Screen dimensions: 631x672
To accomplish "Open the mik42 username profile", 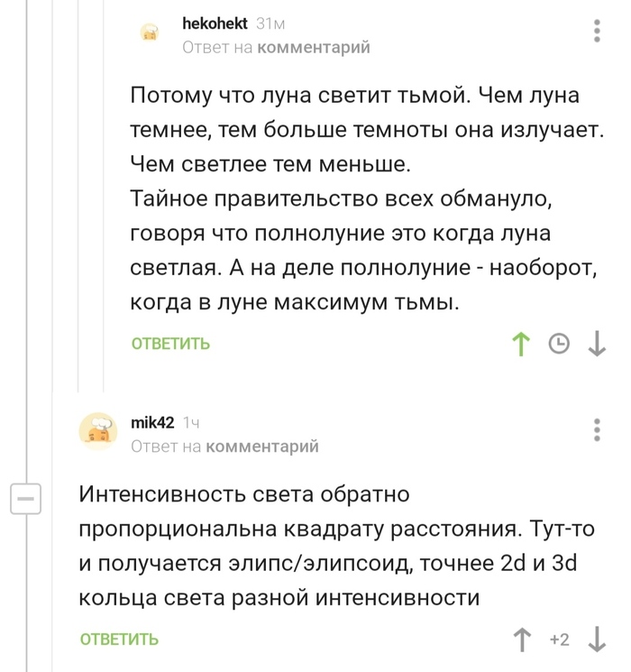I will coord(152,422).
